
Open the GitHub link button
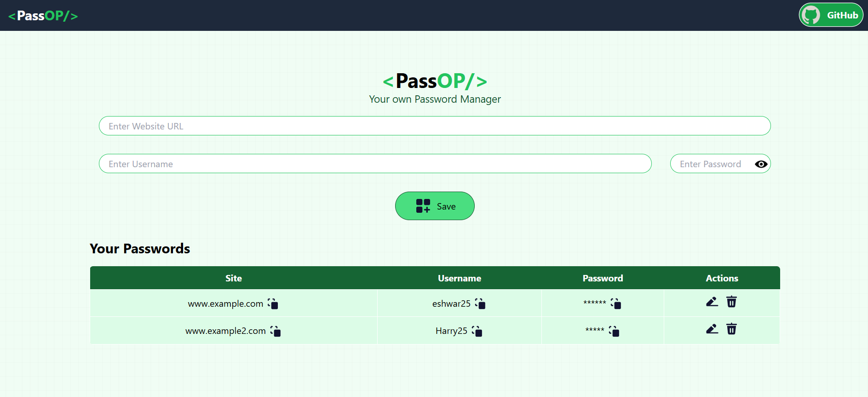[831, 15]
